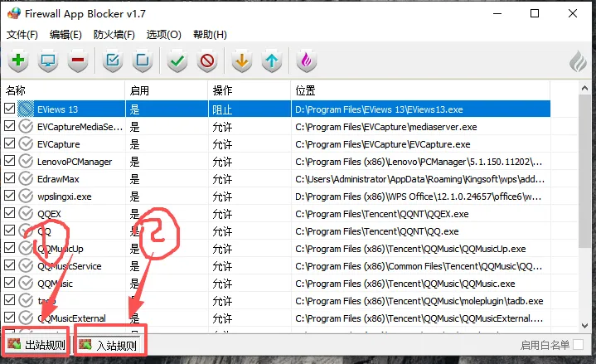Click the monitor Add process toolbar icon
This screenshot has height=364, width=596.
tap(48, 61)
